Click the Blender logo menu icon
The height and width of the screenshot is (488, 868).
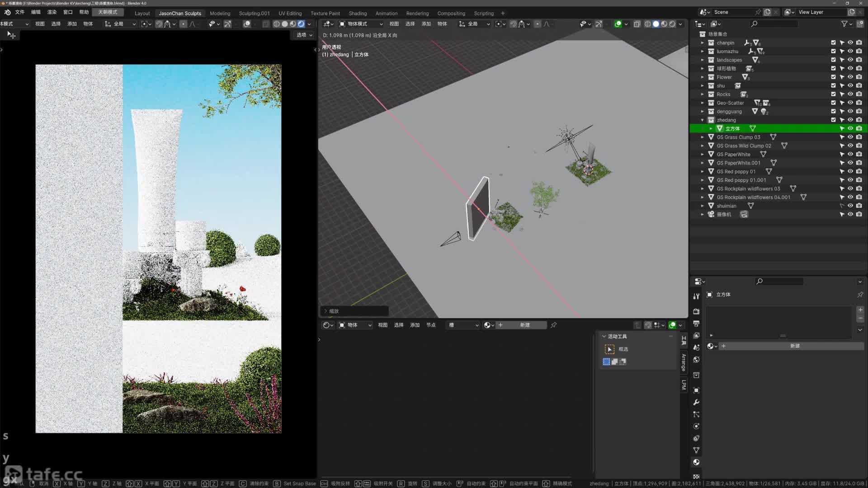point(7,12)
